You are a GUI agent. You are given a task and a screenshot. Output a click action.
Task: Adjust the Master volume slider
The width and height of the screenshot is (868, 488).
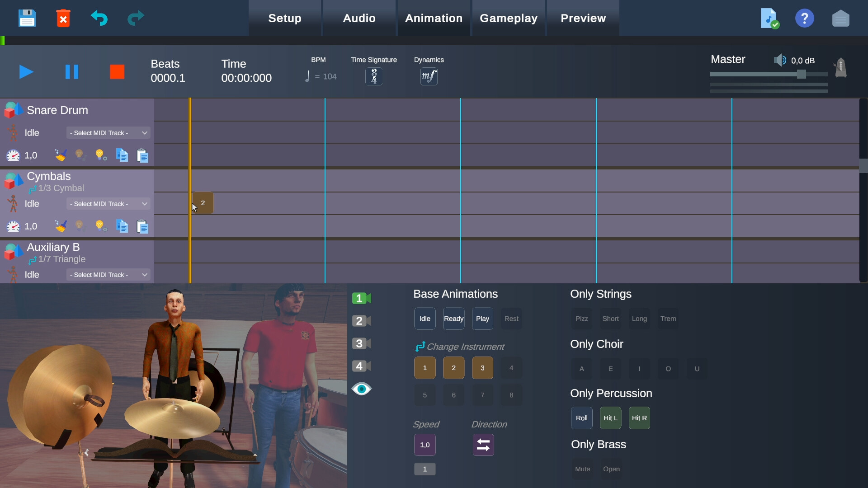pos(802,74)
